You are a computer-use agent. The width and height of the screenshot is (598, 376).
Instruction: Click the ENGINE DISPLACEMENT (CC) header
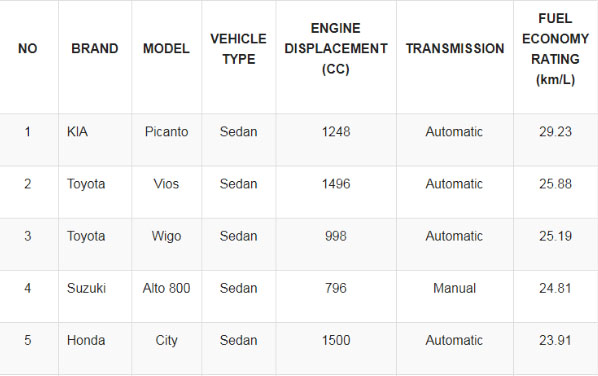[336, 49]
